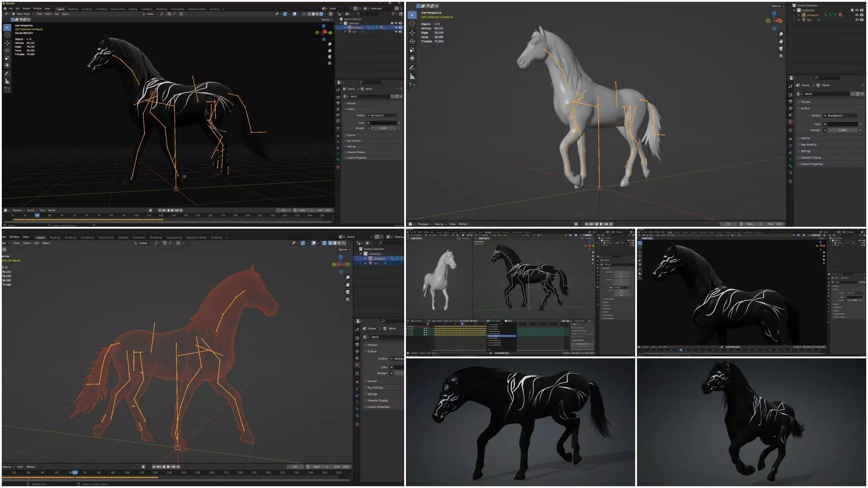Select the Scale tool in the black-horse skeleton window
The width and height of the screenshot is (868, 488).
pos(7,58)
